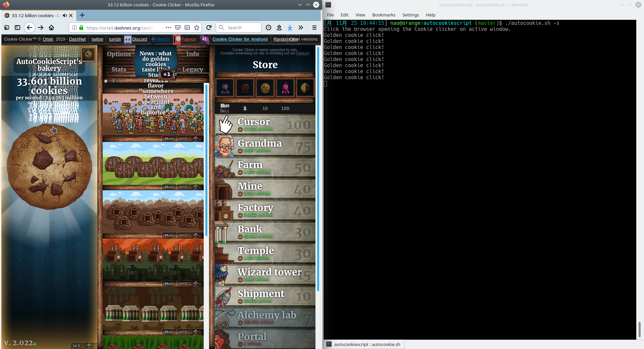Set purchase quantity to 1
The image size is (644, 349).
click(245, 108)
